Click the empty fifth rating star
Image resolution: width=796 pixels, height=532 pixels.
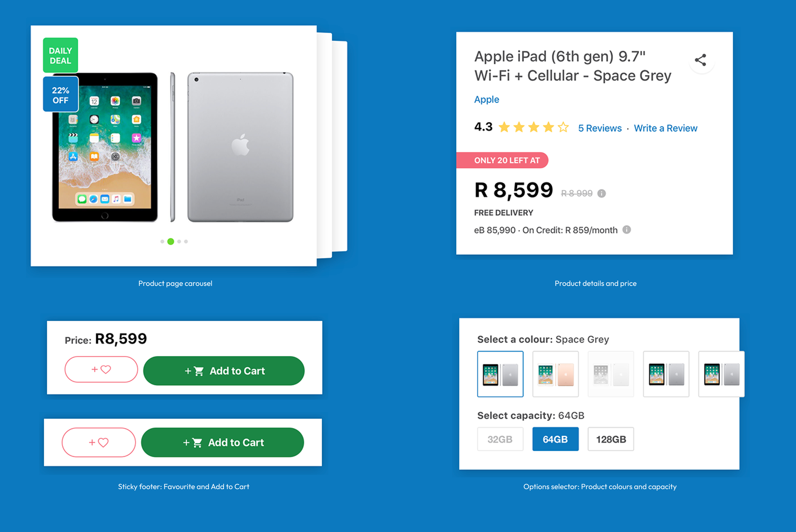tap(563, 128)
